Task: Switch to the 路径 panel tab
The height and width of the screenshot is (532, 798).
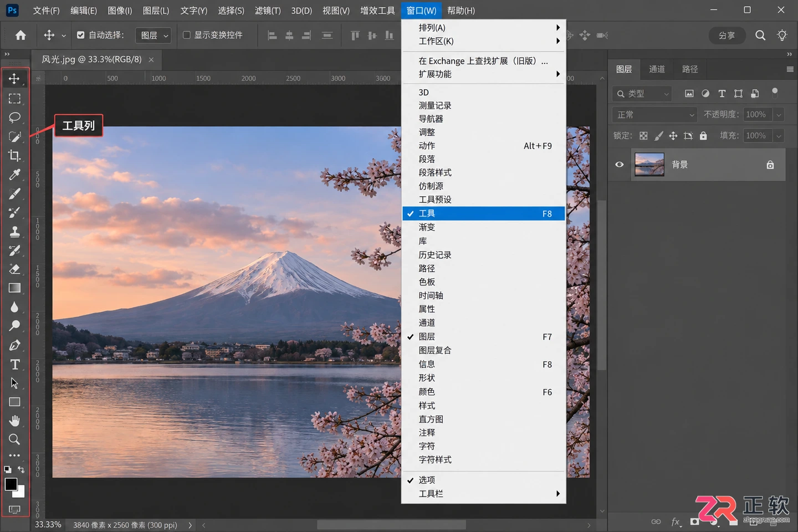Action: [690, 69]
